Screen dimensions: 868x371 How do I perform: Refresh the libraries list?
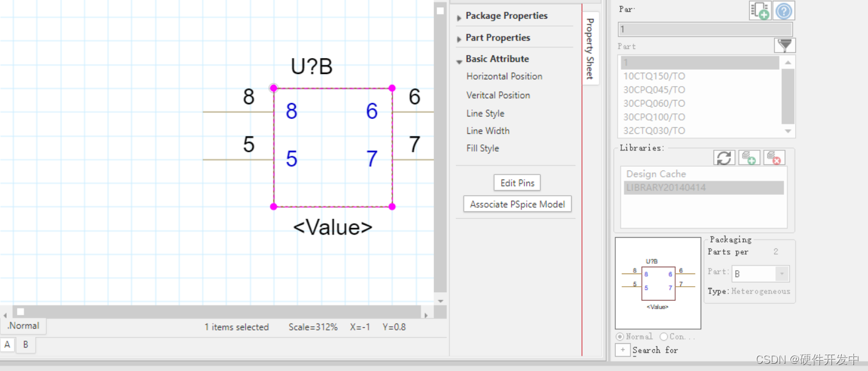coord(724,158)
